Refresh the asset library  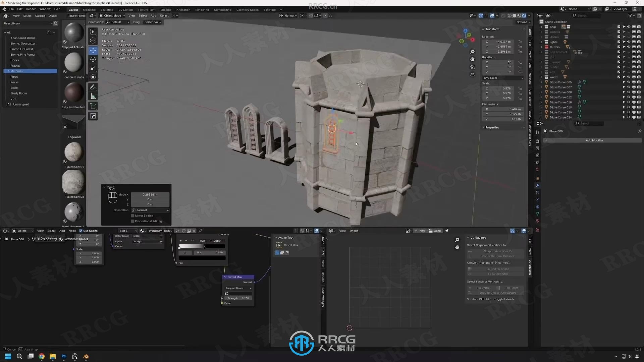pos(56,23)
